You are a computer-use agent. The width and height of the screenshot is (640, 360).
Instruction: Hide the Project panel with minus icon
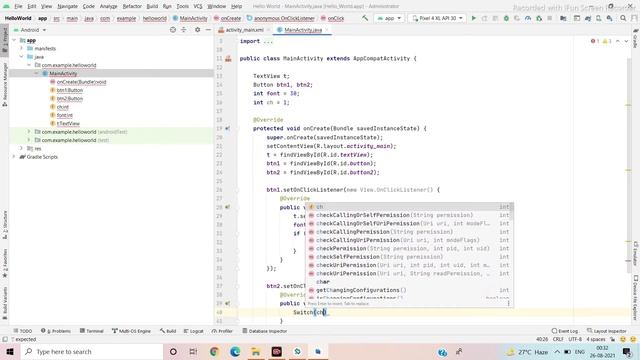(208, 30)
